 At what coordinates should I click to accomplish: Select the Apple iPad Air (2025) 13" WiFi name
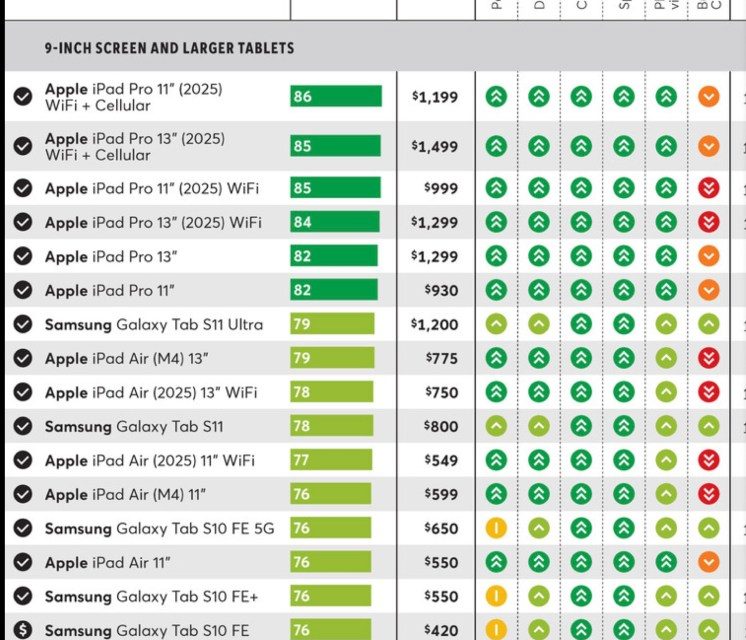[151, 393]
